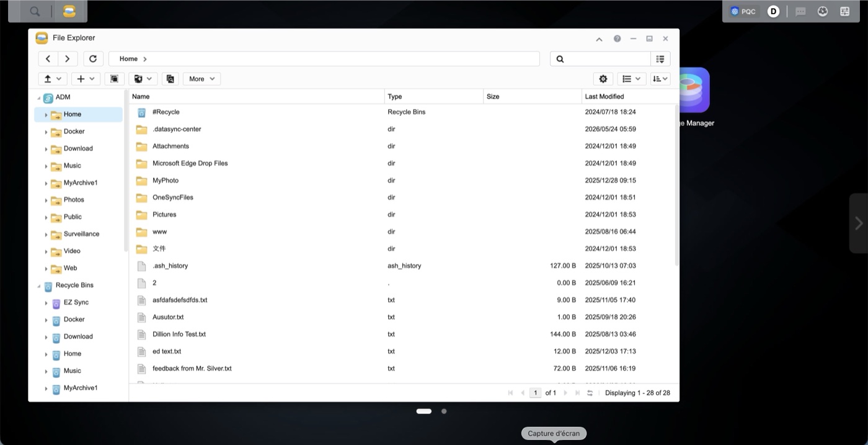Click the select-all files icon

114,79
